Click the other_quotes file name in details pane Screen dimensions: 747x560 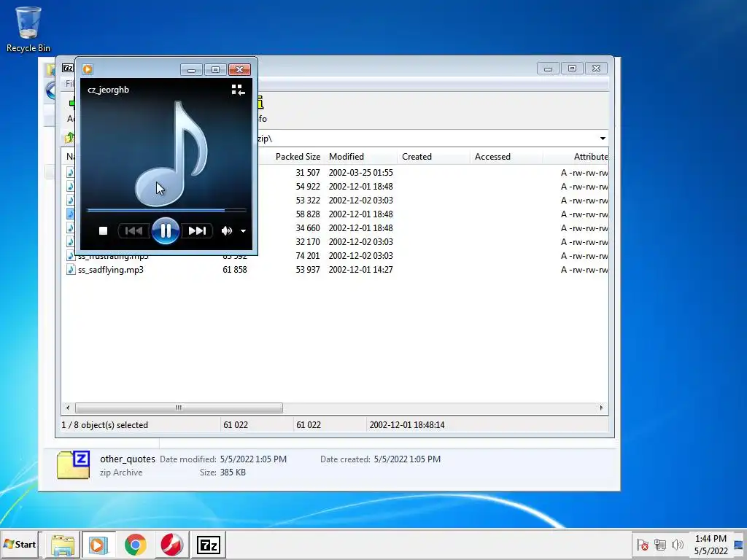(x=128, y=459)
